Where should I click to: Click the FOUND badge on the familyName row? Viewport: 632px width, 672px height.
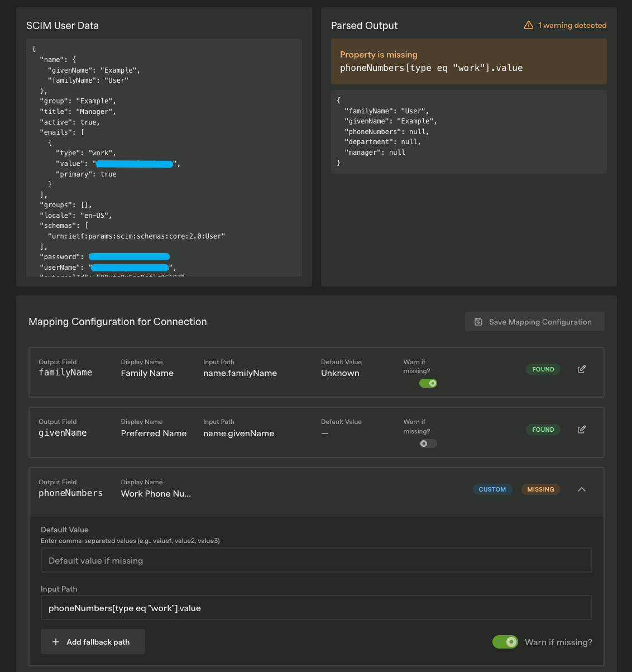pyautogui.click(x=543, y=369)
